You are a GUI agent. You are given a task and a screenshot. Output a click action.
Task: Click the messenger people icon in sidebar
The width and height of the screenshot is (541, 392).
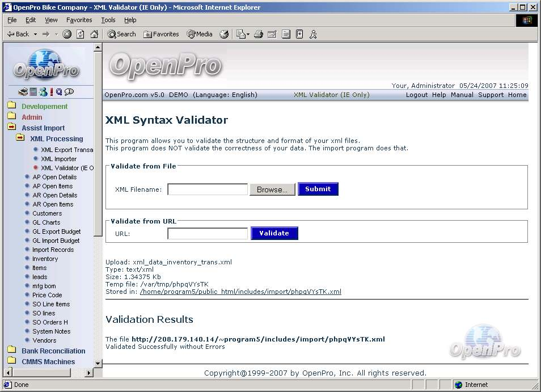point(43,92)
